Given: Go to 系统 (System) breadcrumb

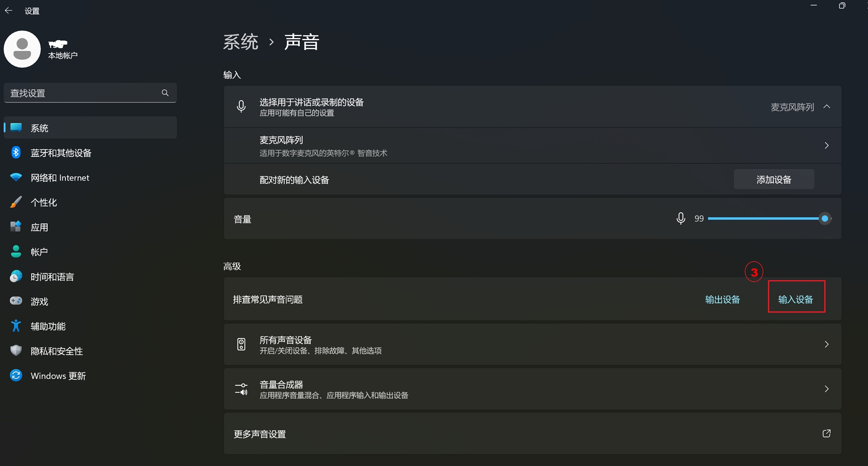Looking at the screenshot, I should click(241, 42).
